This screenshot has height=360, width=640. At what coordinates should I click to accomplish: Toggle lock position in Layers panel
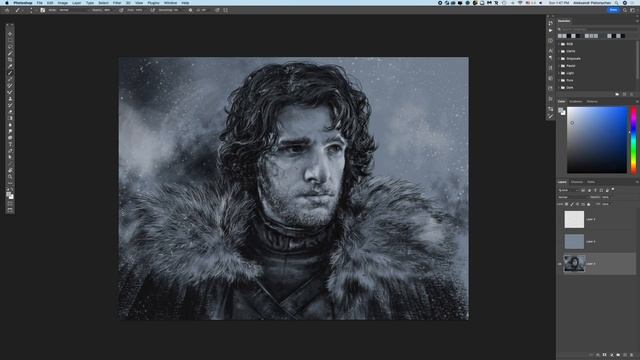pos(577,204)
